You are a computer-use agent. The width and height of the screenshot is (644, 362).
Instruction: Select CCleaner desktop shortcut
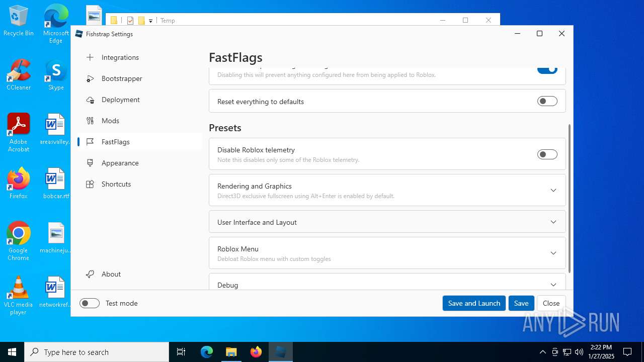click(19, 75)
